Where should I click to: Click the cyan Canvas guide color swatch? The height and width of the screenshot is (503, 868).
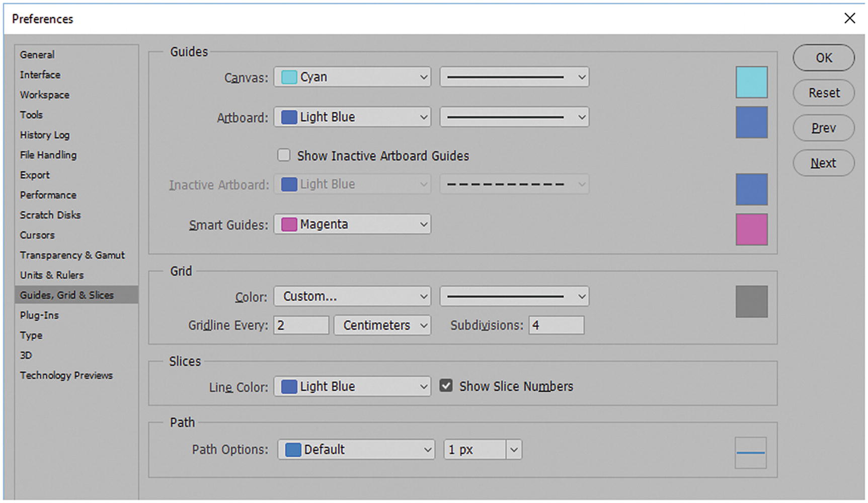(x=751, y=82)
